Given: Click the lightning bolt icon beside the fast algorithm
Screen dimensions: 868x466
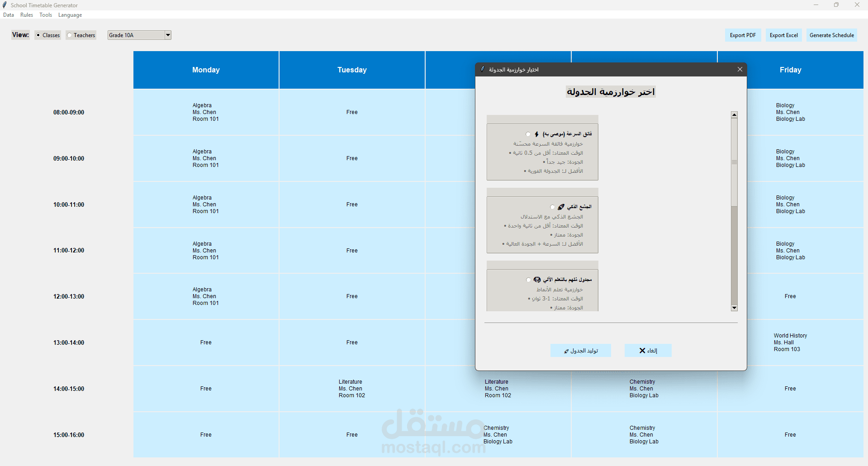Looking at the screenshot, I should point(536,133).
